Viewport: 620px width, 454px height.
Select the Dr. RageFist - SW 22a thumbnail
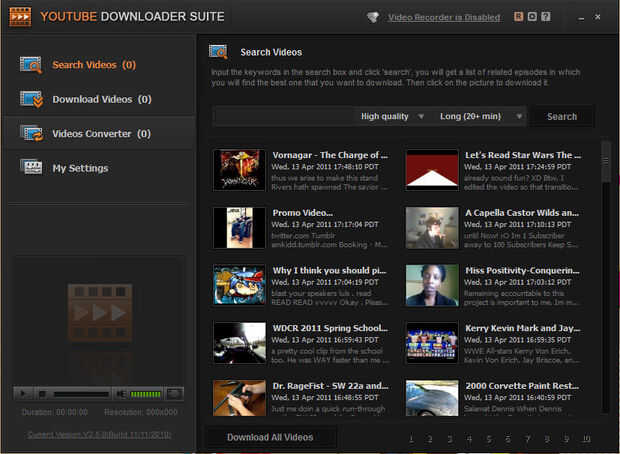(x=239, y=398)
